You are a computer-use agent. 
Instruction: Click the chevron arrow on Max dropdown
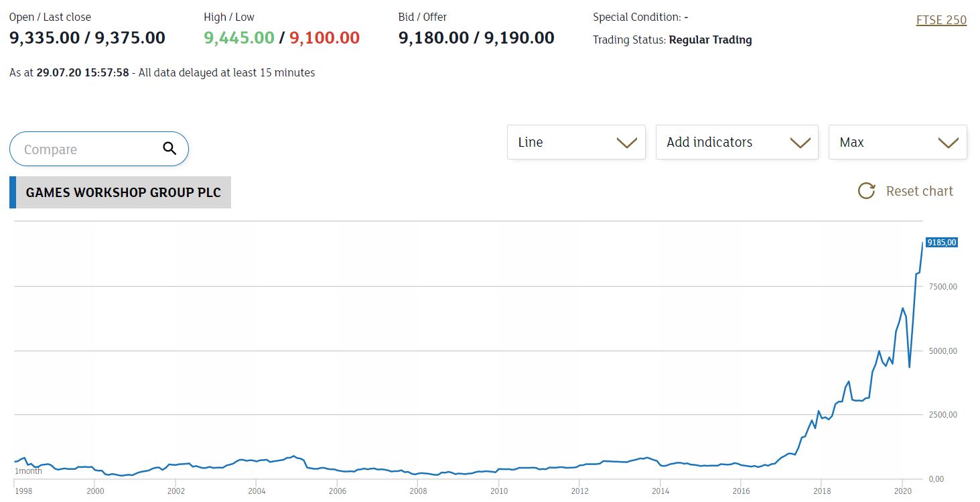tap(948, 142)
